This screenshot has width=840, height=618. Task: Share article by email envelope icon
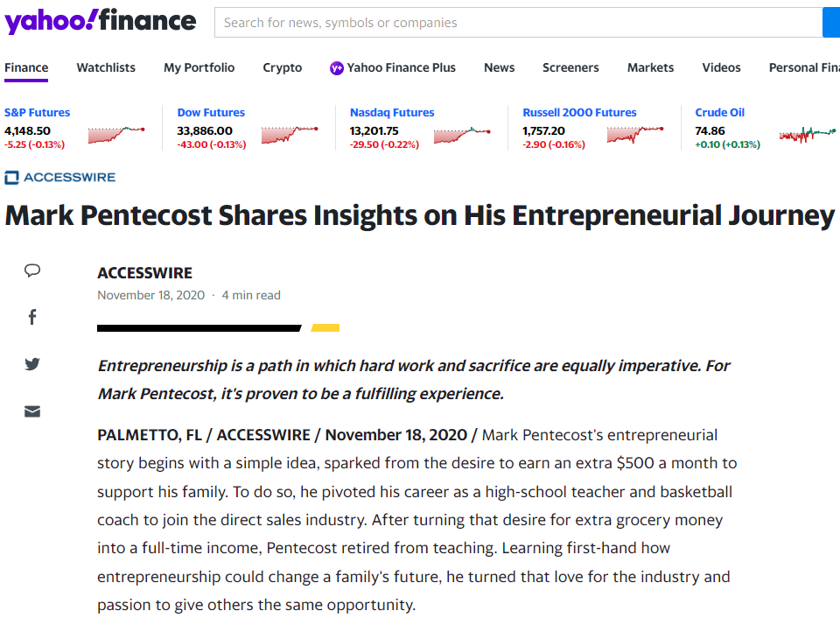(x=32, y=411)
